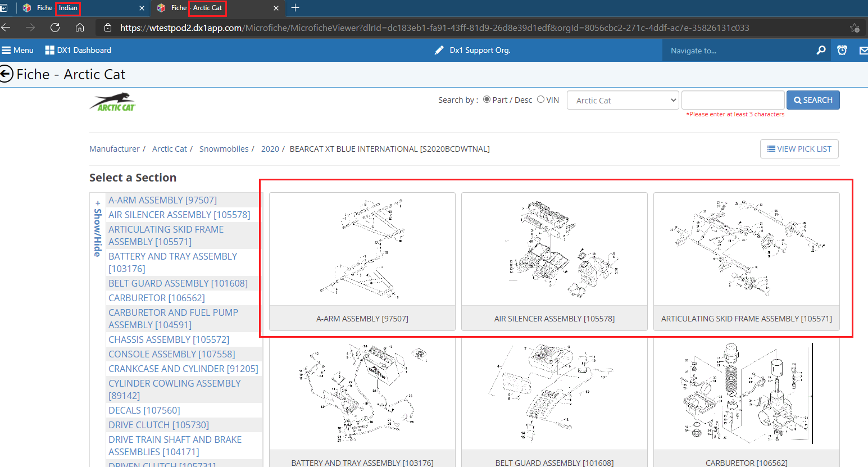Select the Part / Desc radio button
Viewport: 868px width, 467px height.
point(487,99)
